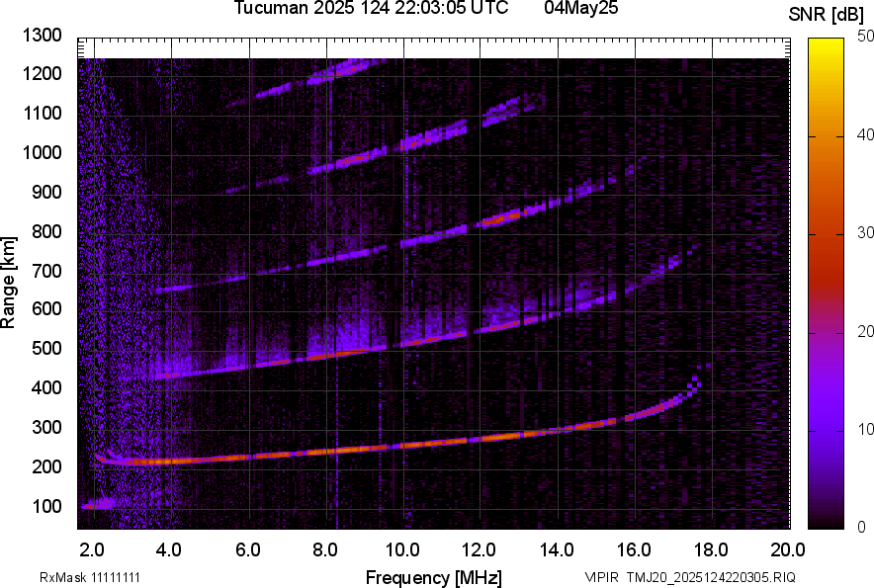This screenshot has height=588, width=874.
Task: Click the range tick label '1300'
Action: pos(42,36)
